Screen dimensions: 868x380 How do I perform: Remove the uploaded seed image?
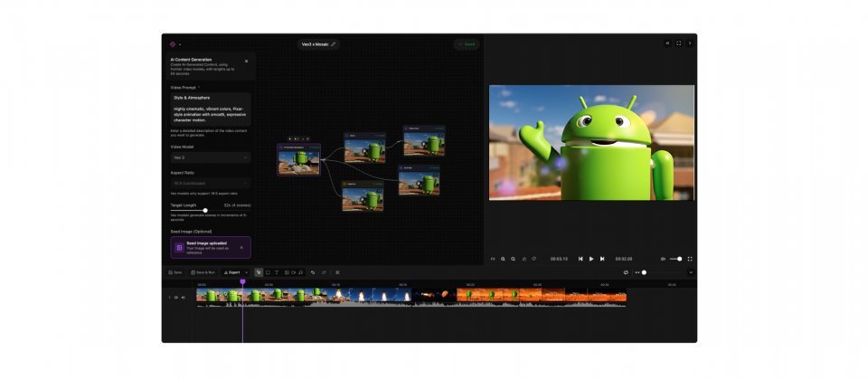[241, 248]
